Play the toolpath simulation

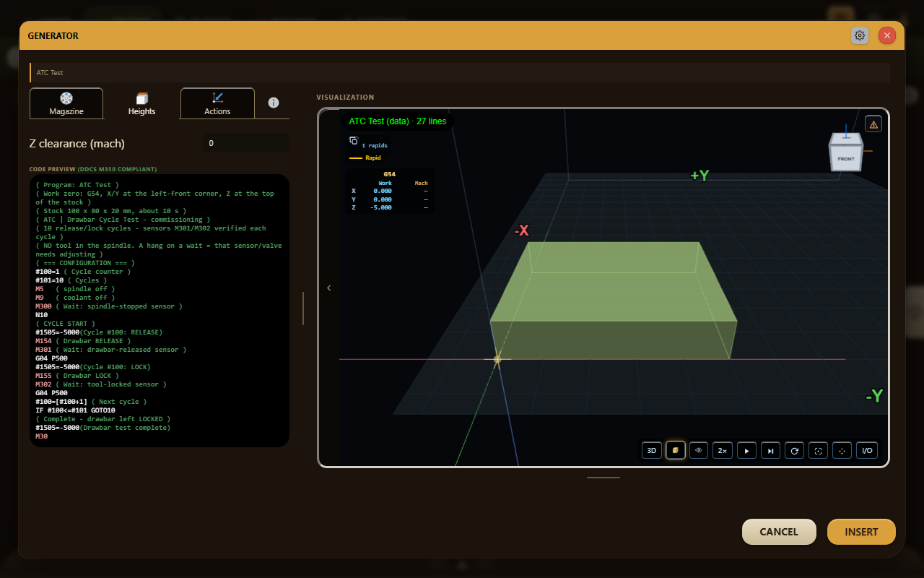click(746, 450)
